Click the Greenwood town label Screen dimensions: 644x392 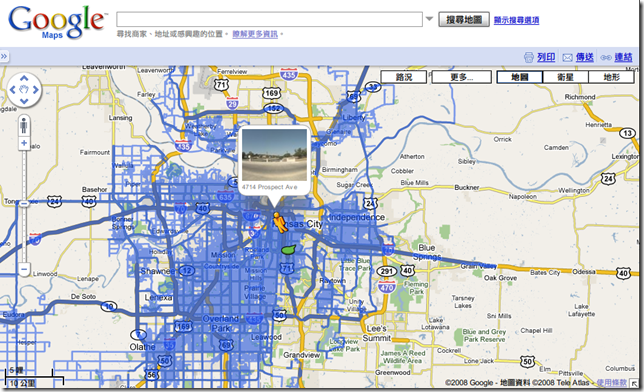[393, 372]
